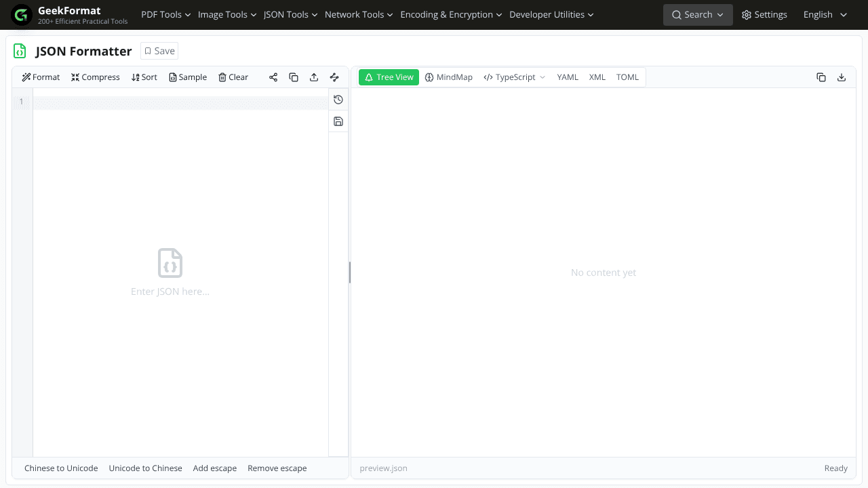Viewport: 868px width, 488px height.
Task: Click Add escape
Action: coord(215,468)
